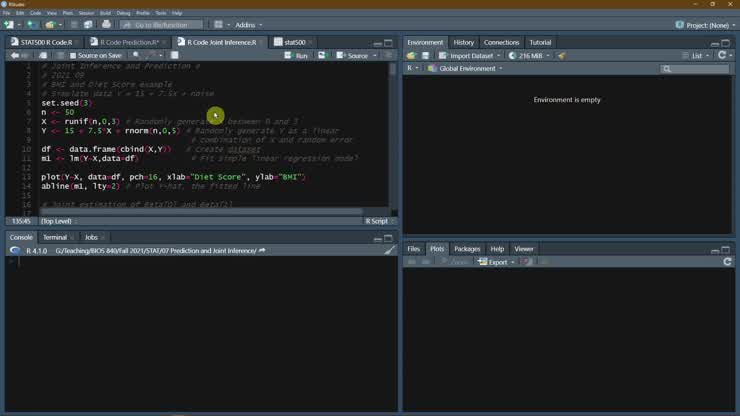Image resolution: width=740 pixels, height=416 pixels.
Task: Open the Packages tab
Action: pyautogui.click(x=467, y=249)
